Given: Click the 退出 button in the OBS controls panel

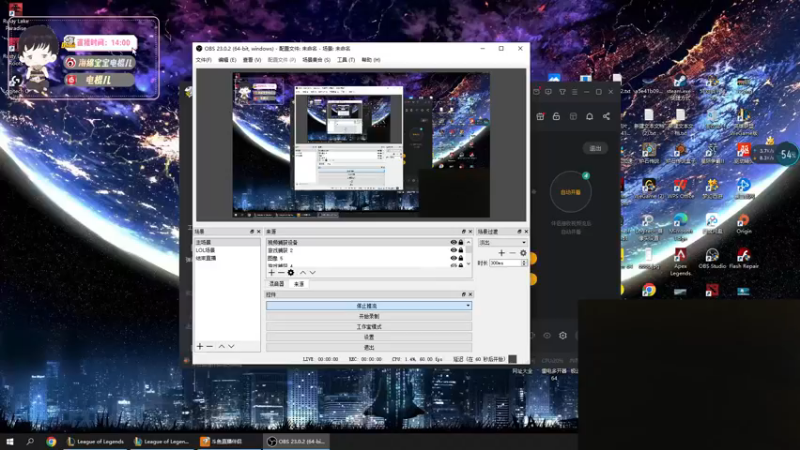Looking at the screenshot, I should pyautogui.click(x=369, y=347).
